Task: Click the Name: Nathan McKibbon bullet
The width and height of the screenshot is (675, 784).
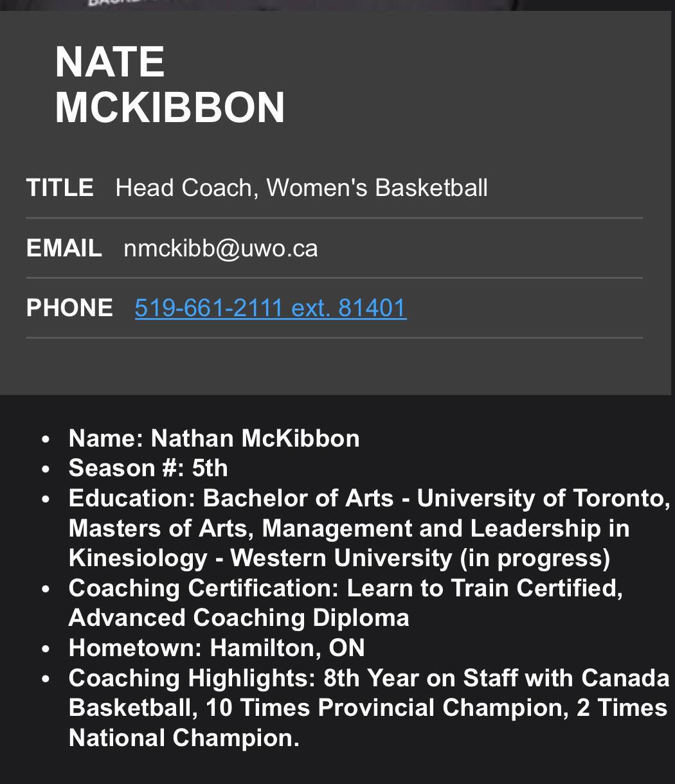Action: pos(214,438)
